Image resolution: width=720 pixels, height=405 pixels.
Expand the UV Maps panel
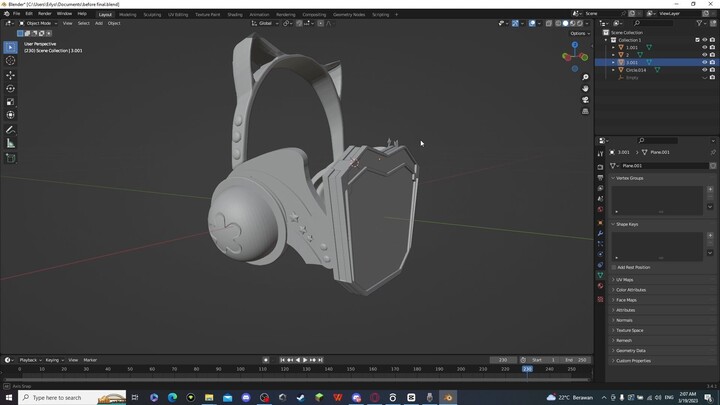click(x=663, y=280)
